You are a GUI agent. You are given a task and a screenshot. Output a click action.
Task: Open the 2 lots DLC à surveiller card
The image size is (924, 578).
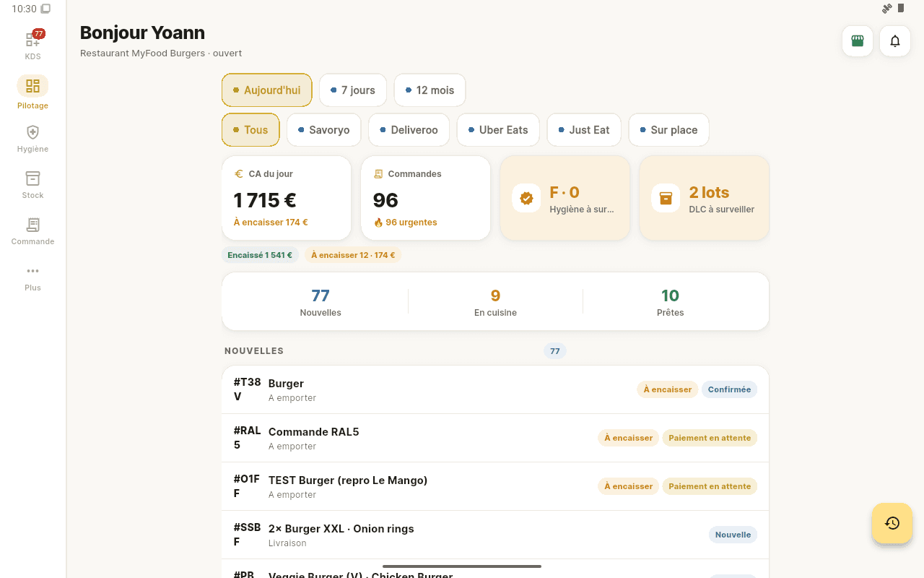click(x=705, y=198)
